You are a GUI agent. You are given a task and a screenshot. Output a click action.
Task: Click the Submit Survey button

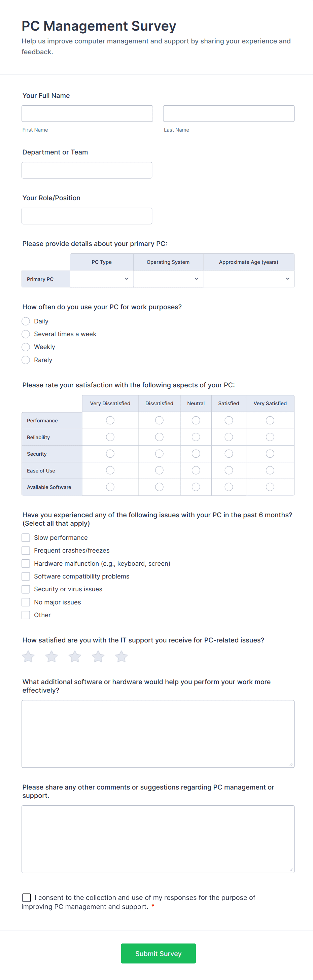[x=158, y=953]
